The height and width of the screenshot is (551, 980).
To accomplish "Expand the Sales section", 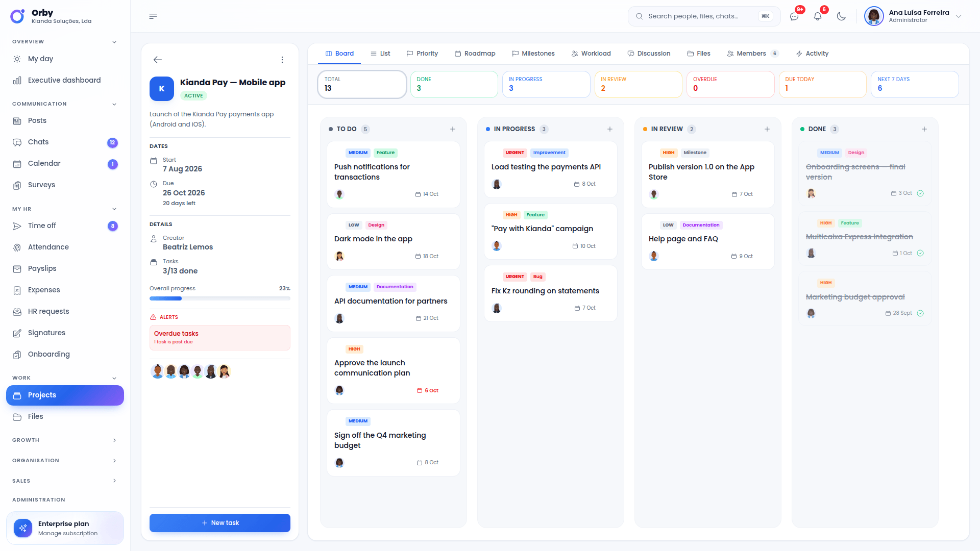I will click(x=114, y=481).
